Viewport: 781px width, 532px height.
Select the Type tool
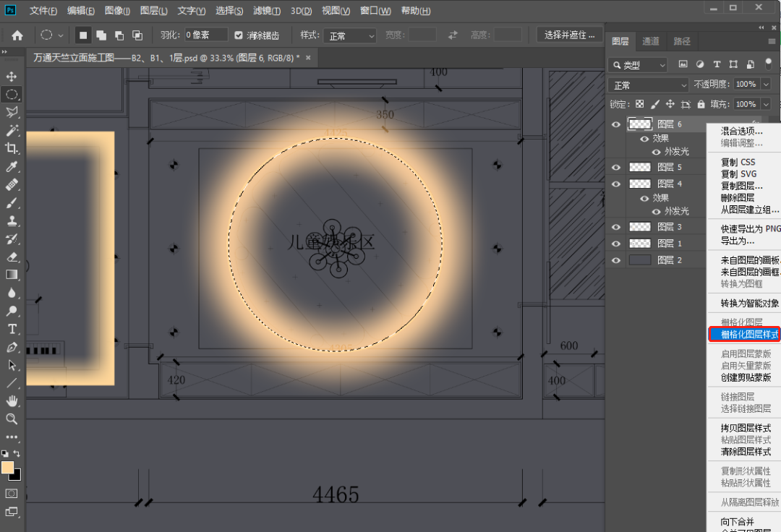(x=12, y=329)
